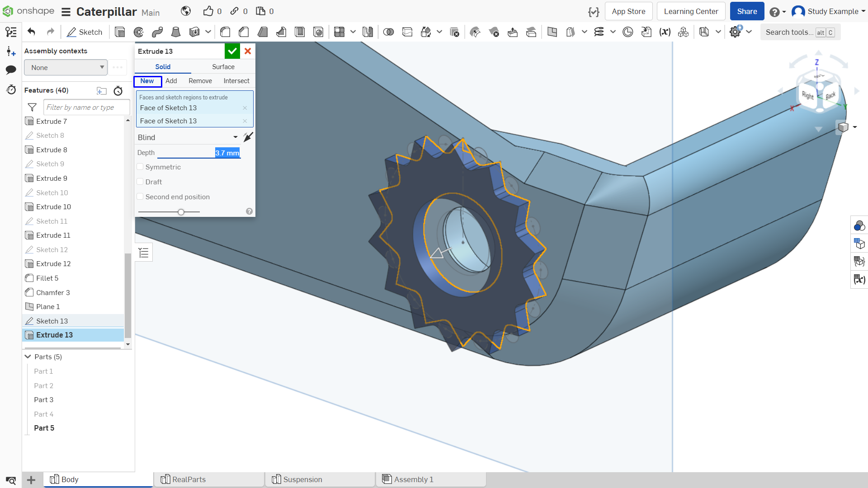Click the Undo arrow in the toolbar
Image resolution: width=868 pixels, height=488 pixels.
(x=31, y=32)
